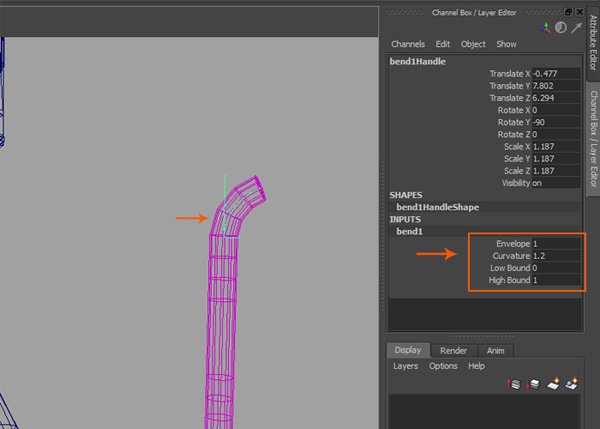Select the Rotate X channel label
Image resolution: width=600 pixels, height=429 pixels.
(x=514, y=110)
